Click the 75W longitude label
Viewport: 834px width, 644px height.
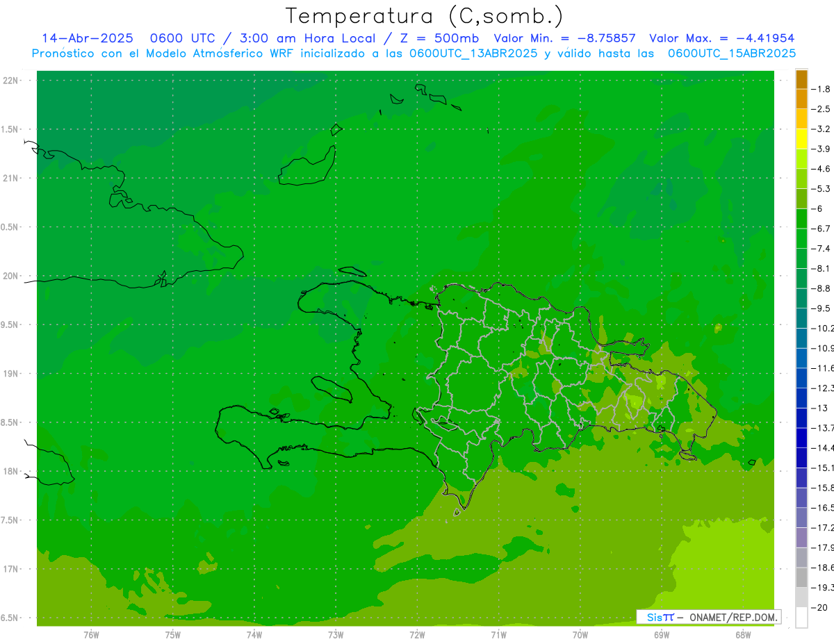pos(173,635)
